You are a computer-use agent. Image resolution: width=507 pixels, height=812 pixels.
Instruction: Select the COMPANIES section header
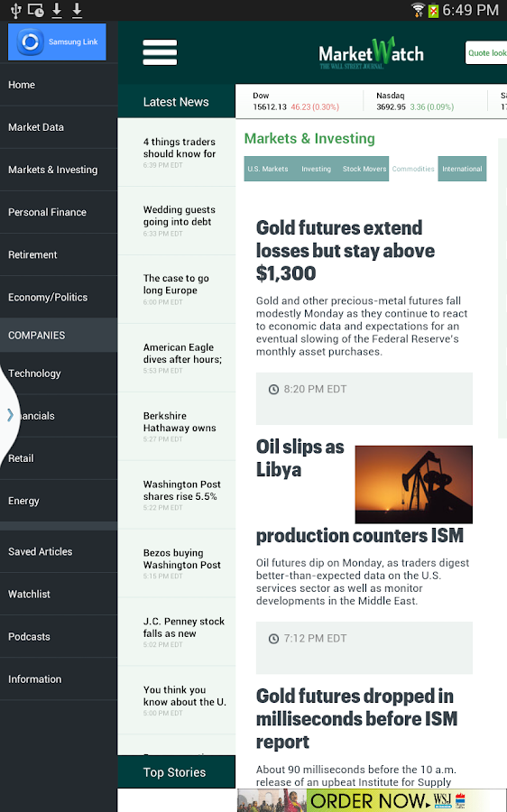tap(59, 335)
